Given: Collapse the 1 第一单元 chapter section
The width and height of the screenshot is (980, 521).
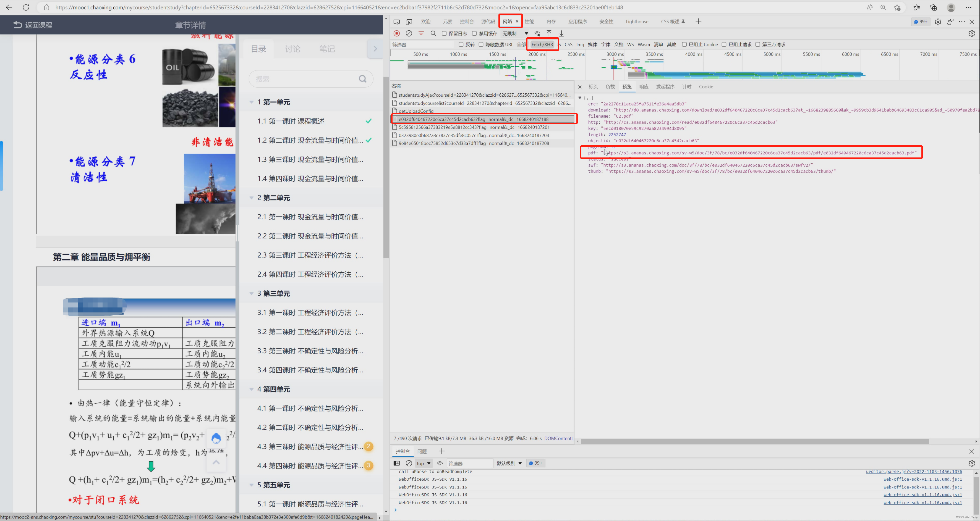Looking at the screenshot, I should point(252,102).
